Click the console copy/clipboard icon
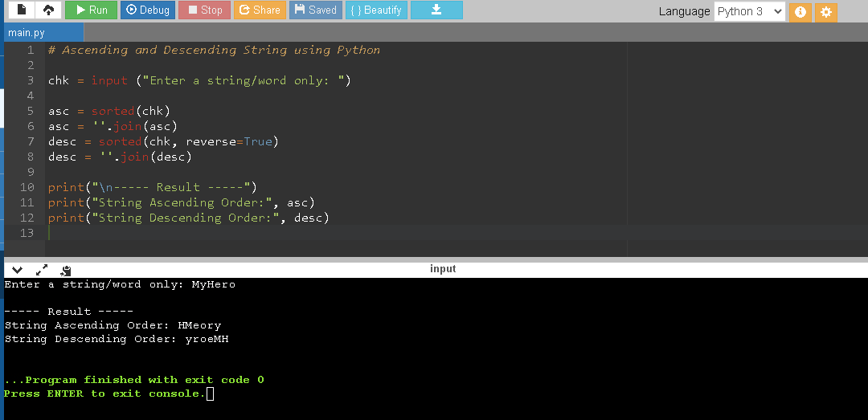This screenshot has height=420, width=868. coord(66,271)
